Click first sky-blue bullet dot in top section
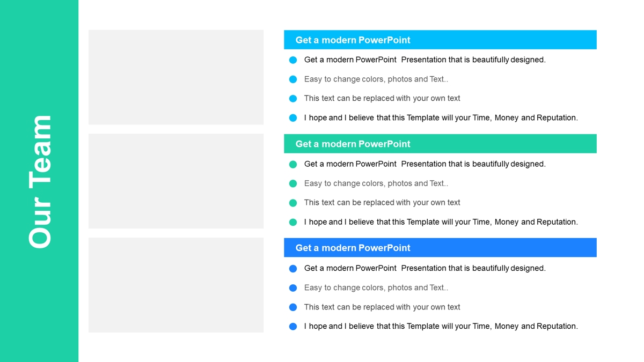This screenshot has width=644, height=362. coord(293,60)
